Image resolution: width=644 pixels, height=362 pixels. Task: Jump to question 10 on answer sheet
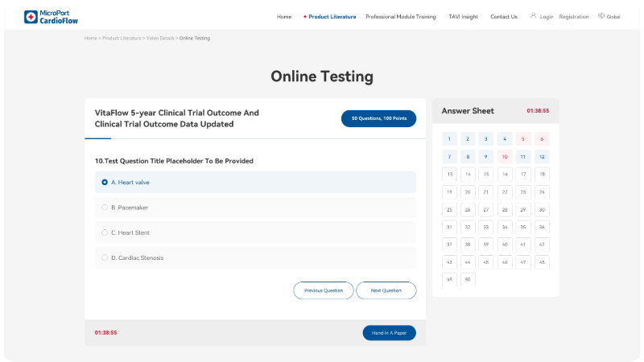[505, 157]
